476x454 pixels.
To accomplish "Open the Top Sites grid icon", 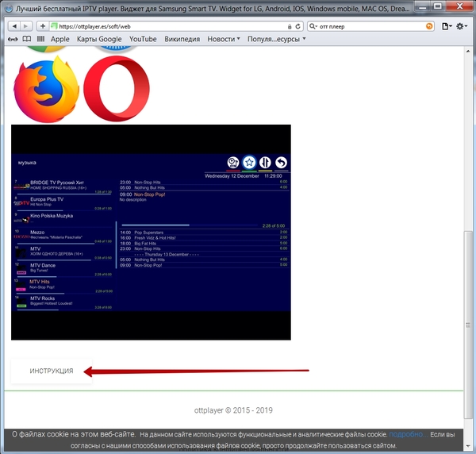I will pos(40,39).
